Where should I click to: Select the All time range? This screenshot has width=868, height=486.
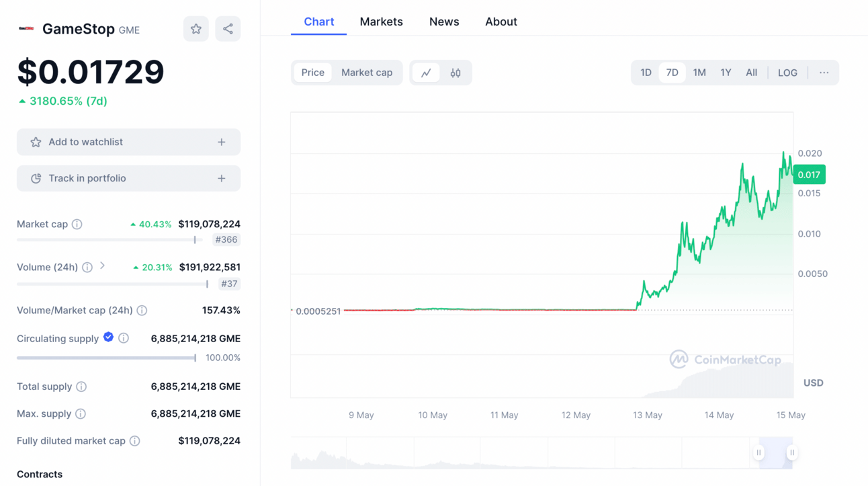pos(751,73)
